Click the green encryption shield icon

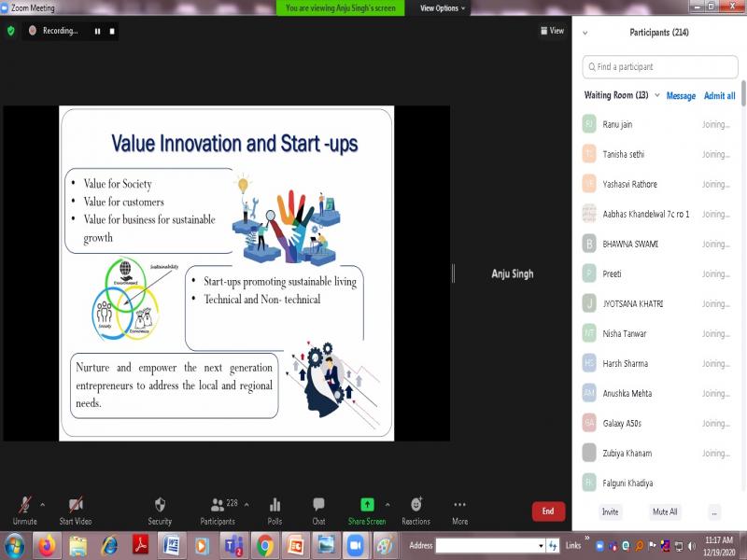(x=11, y=31)
